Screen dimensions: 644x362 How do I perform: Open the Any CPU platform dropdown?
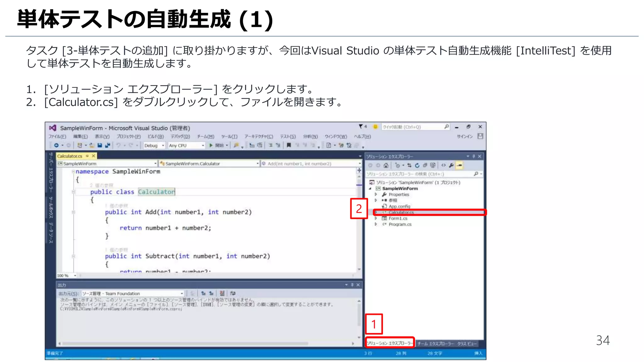pos(186,145)
